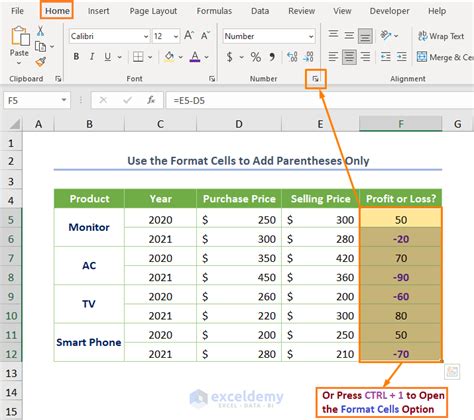Click the Orientation text angle icon
Viewport: 474px width, 420px height.
pos(386,35)
